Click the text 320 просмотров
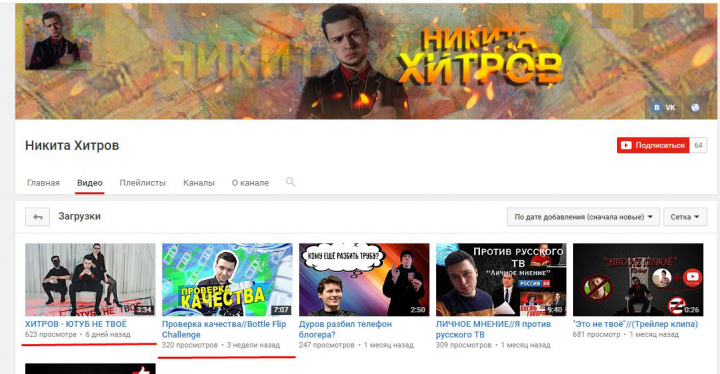This screenshot has width=720, height=374. pyautogui.click(x=190, y=345)
